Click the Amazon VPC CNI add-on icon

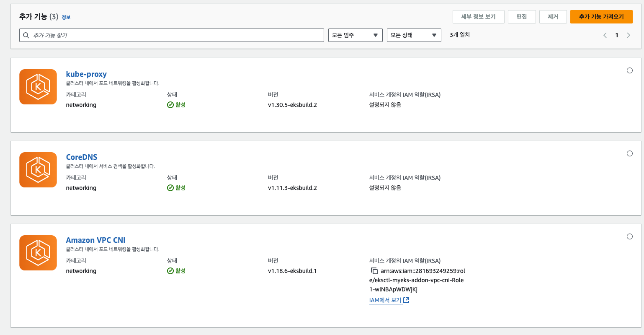click(38, 253)
